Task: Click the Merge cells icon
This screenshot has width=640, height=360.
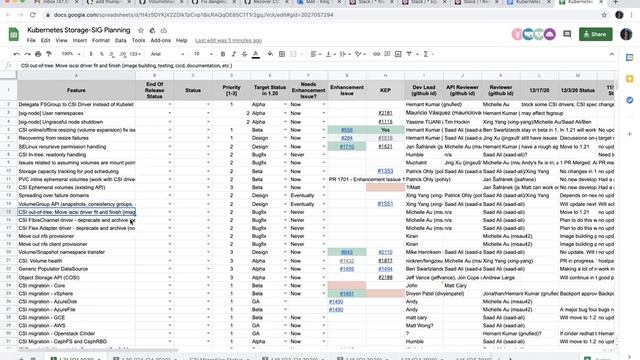Action: click(293, 54)
